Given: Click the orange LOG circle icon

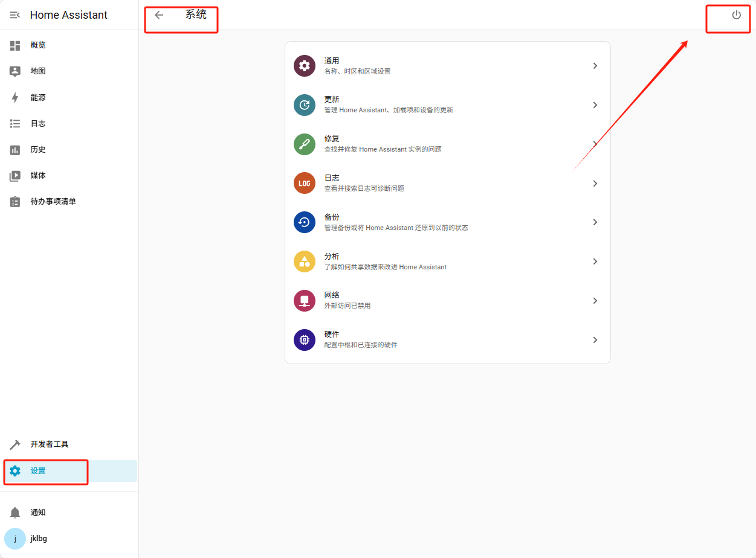Looking at the screenshot, I should [305, 183].
